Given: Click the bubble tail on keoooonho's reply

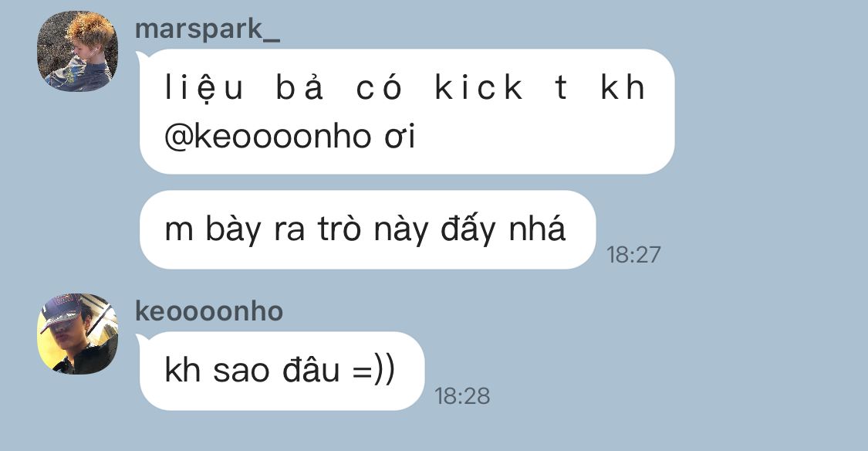Looking at the screenshot, I should click(x=142, y=339).
